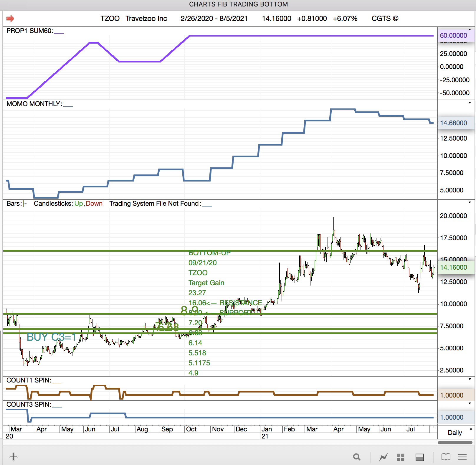The height and width of the screenshot is (465, 476).
Task: Open the four-square grid view icon
Action: 400,457
